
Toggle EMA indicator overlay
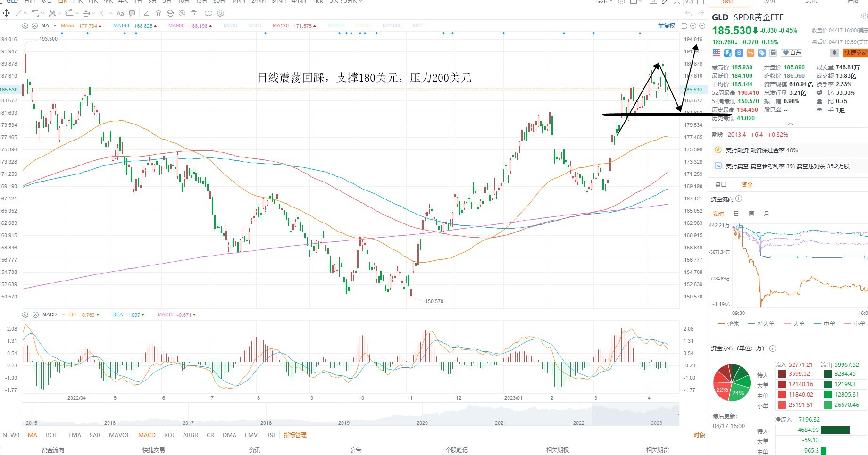tap(75, 435)
